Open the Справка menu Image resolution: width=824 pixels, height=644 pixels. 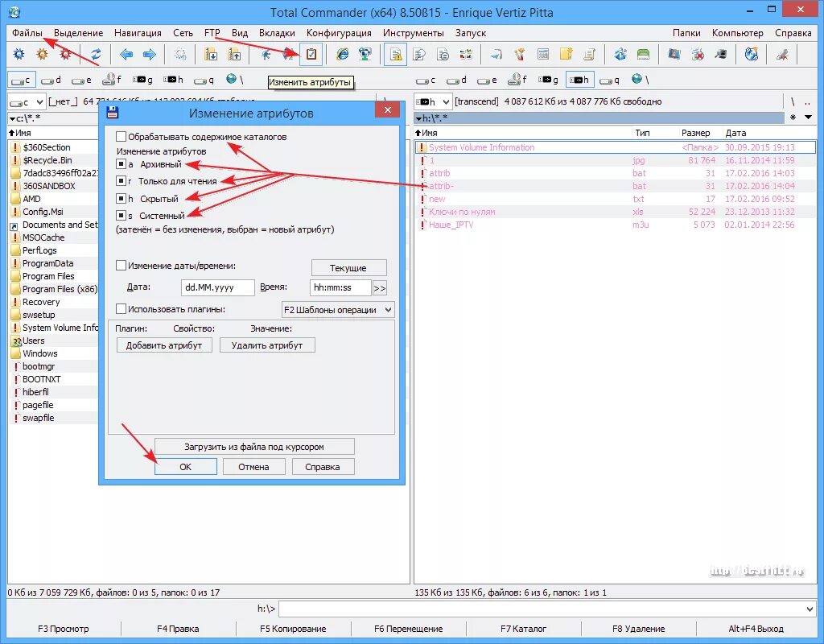point(793,32)
